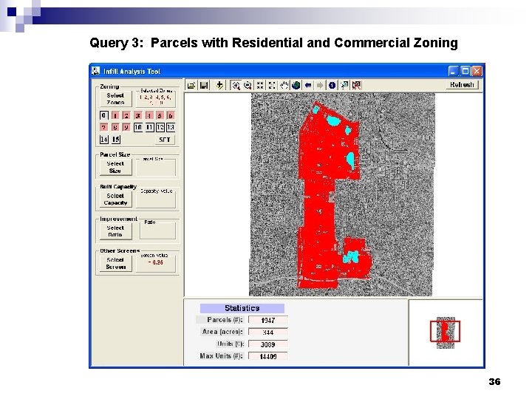
Task: Click the save disk toolbar icon
Action: 204,85
